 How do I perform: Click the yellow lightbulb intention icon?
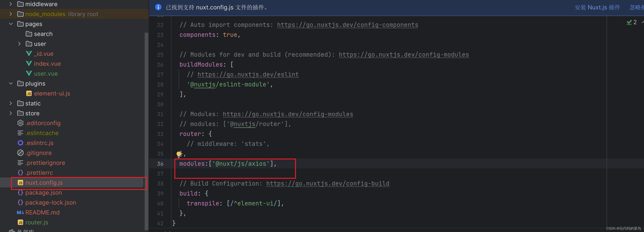[x=179, y=154]
